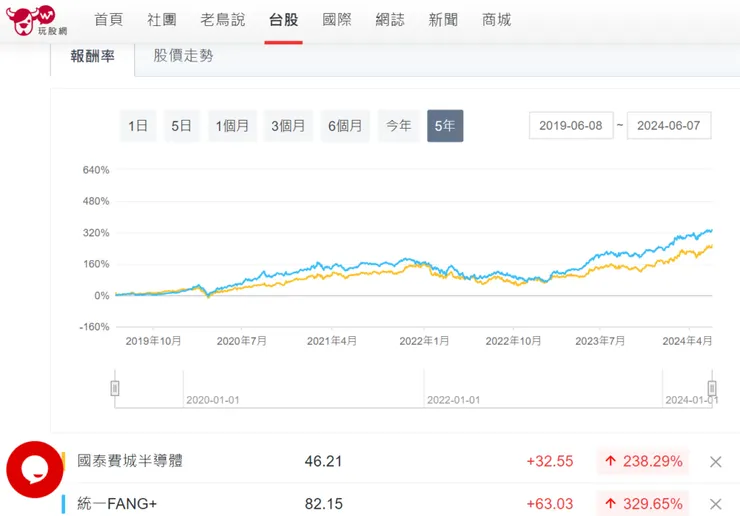Remove 國泰費城半導體 with its X icon
Viewport: 740px width, 516px height.
coord(715,462)
